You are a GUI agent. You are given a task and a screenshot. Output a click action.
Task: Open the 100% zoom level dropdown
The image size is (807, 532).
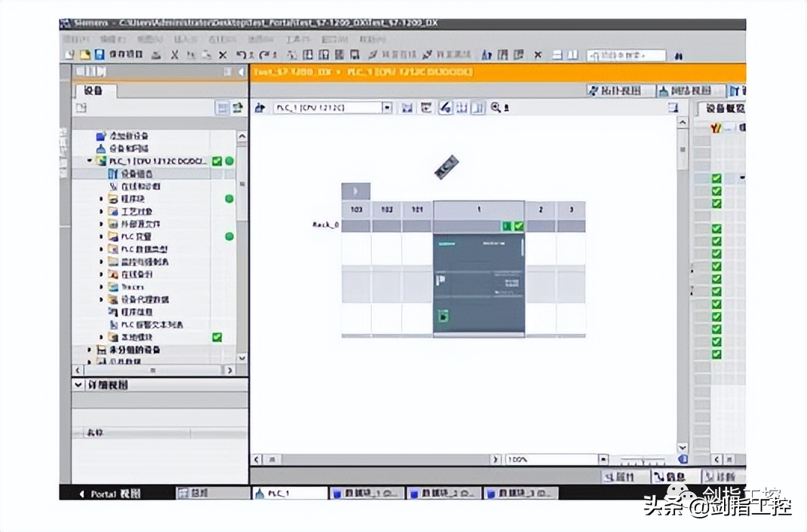tap(603, 459)
